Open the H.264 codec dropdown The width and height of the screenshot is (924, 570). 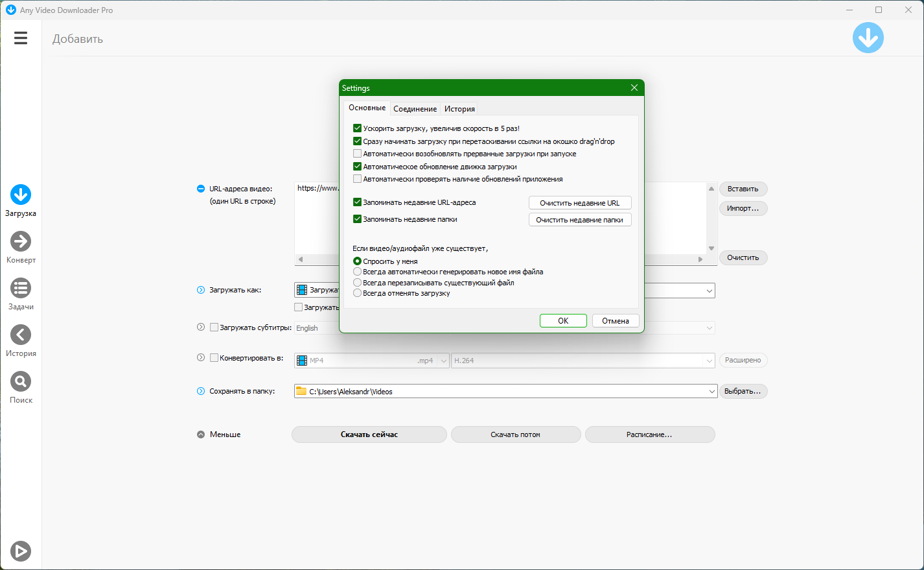pyautogui.click(x=709, y=361)
